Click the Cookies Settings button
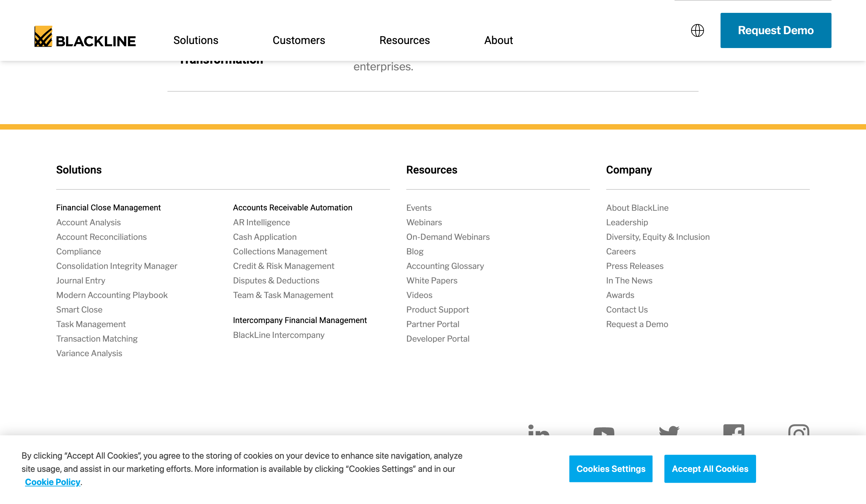866x504 pixels. (611, 468)
